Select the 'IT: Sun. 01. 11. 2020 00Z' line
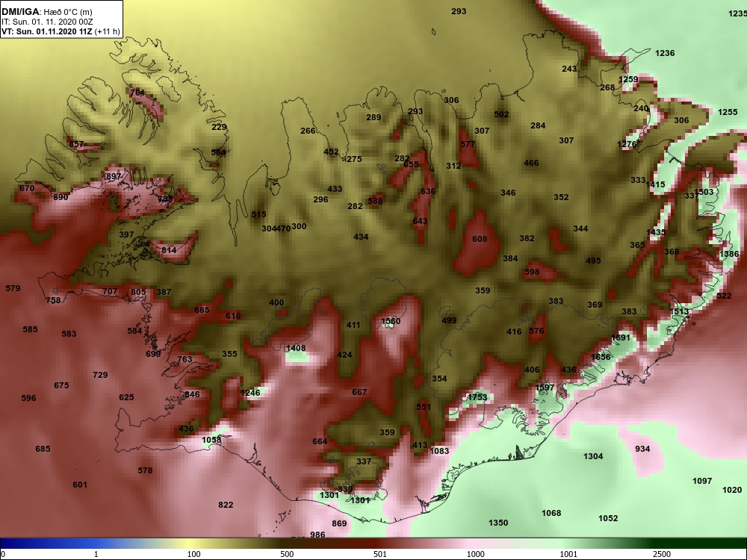This screenshot has height=560, width=747. point(41,22)
